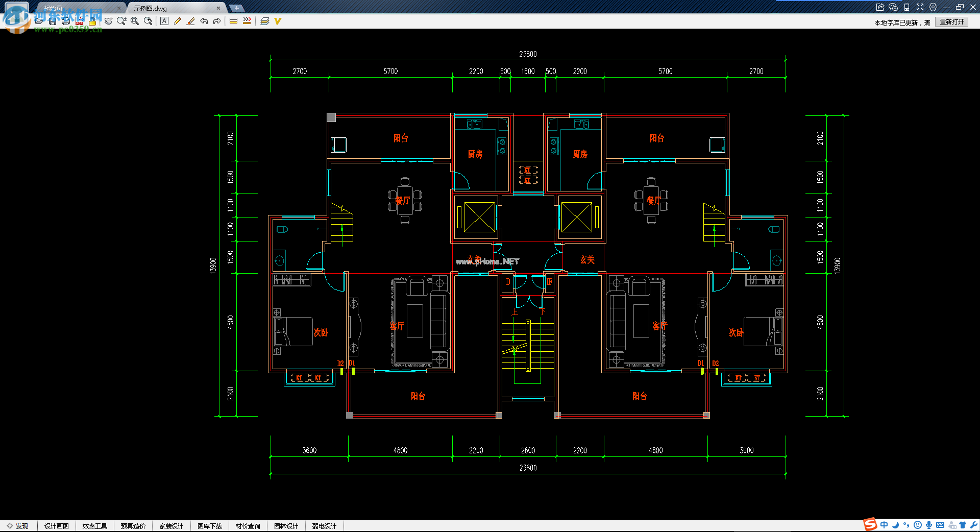Click the left elevator shaft symbol

coord(479,217)
